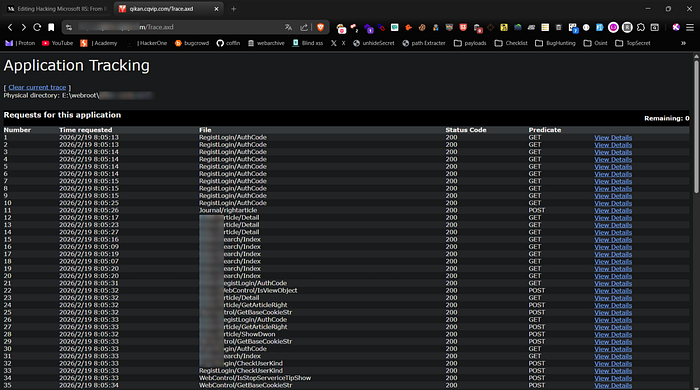This screenshot has height=390, width=700.
Task: Expand the TopSecret bookmark folder
Action: [x=633, y=43]
